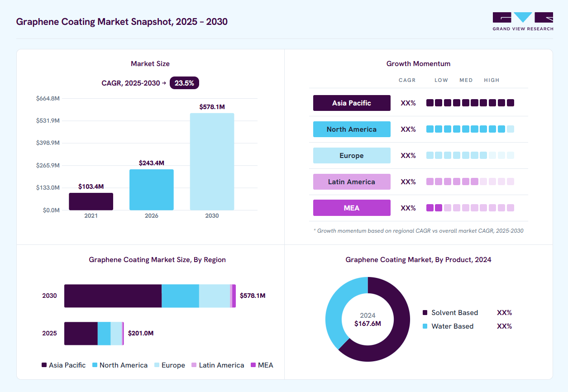Click the Latin America legend swatch
568x392 pixels.
[194, 365]
